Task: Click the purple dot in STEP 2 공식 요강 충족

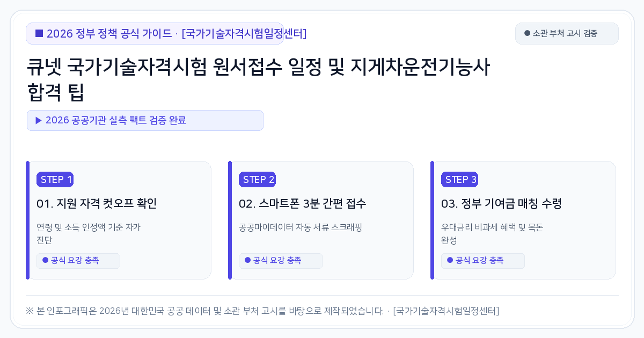Action: (x=248, y=260)
